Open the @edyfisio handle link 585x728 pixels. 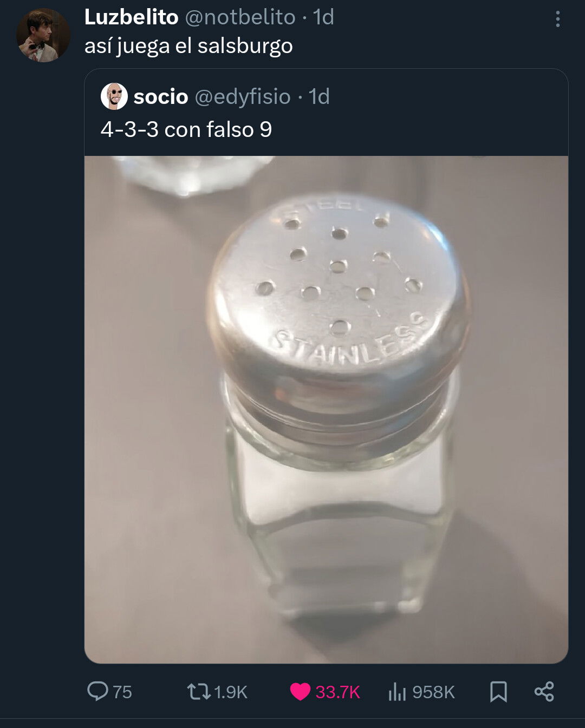pos(242,97)
